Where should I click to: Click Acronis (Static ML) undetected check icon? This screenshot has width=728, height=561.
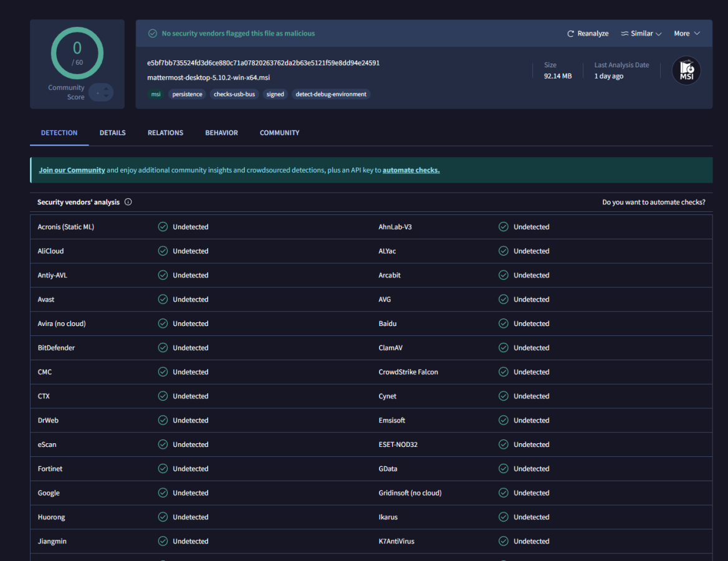click(x=163, y=227)
